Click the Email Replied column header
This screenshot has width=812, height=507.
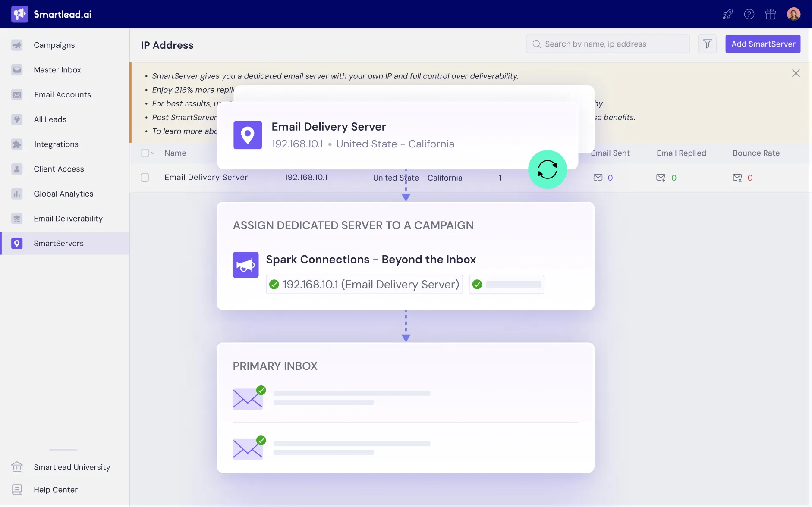click(681, 153)
